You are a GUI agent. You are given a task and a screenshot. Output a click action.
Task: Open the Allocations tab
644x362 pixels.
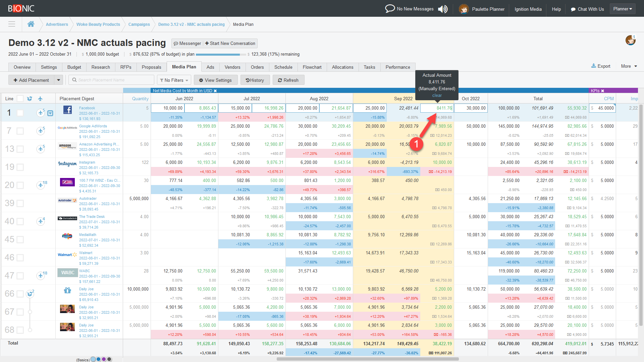[x=342, y=67]
